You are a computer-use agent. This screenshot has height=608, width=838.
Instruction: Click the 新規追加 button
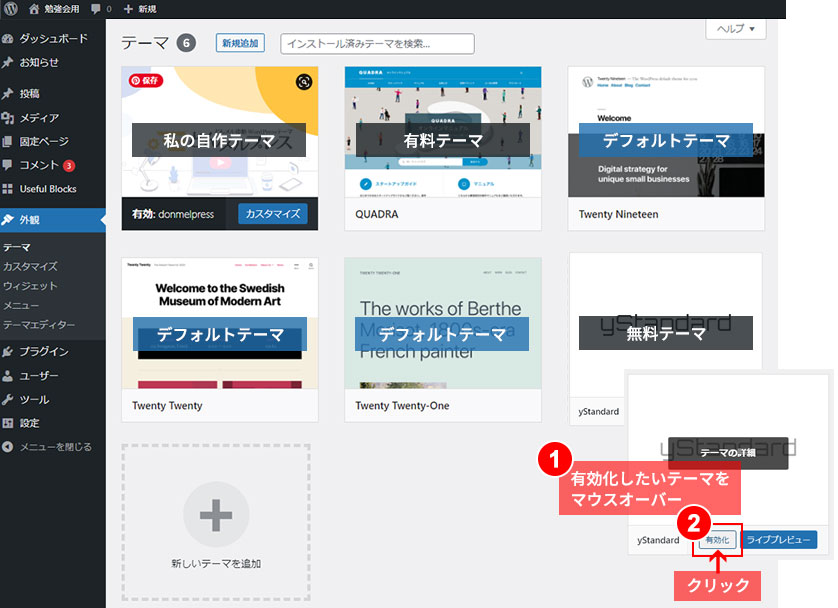click(240, 43)
